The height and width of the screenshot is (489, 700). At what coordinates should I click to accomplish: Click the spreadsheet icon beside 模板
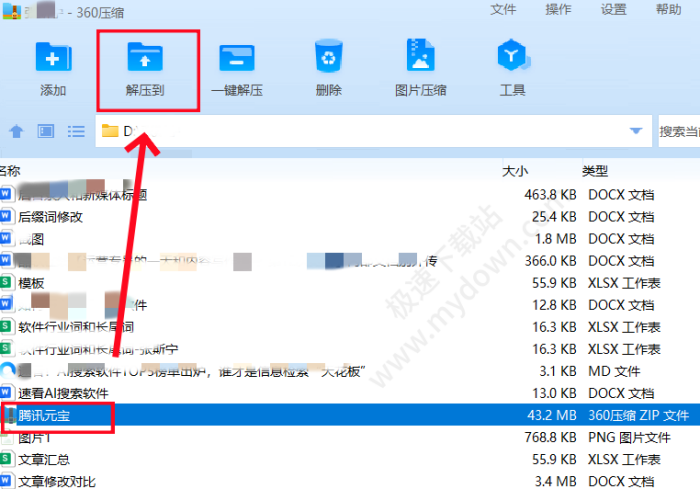tap(5, 283)
